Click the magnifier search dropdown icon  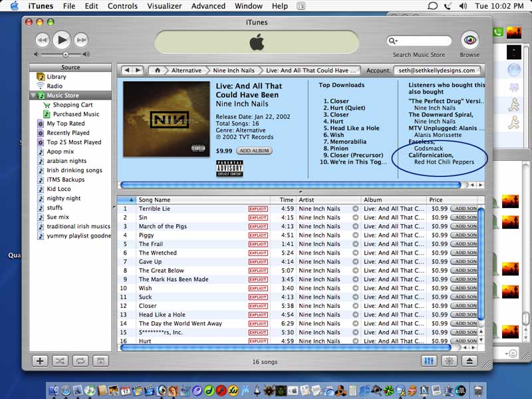[x=392, y=41]
